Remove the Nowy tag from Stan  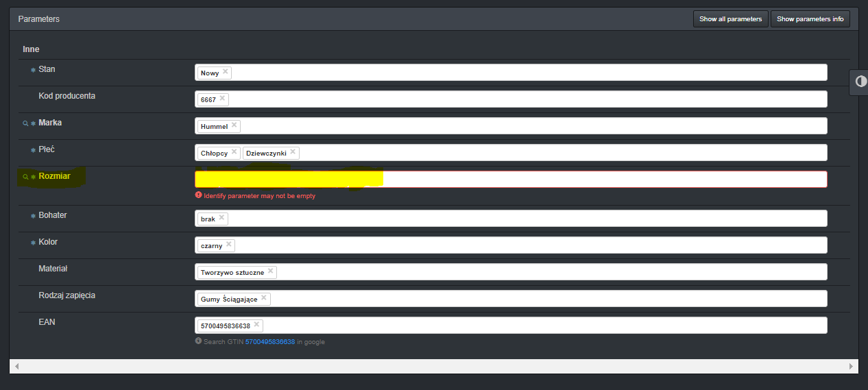226,72
